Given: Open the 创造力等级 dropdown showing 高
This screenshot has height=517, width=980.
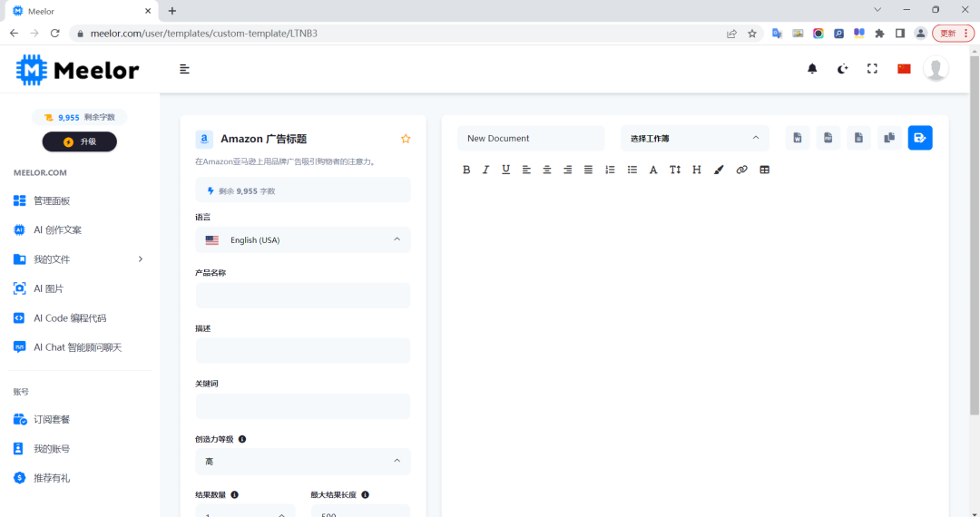Looking at the screenshot, I should (x=303, y=462).
